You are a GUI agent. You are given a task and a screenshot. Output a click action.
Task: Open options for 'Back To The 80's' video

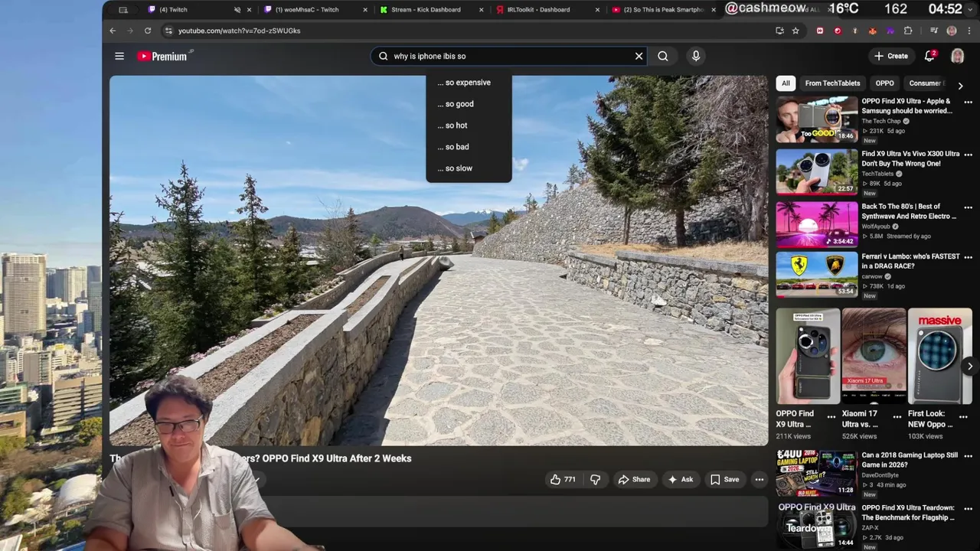pos(968,207)
